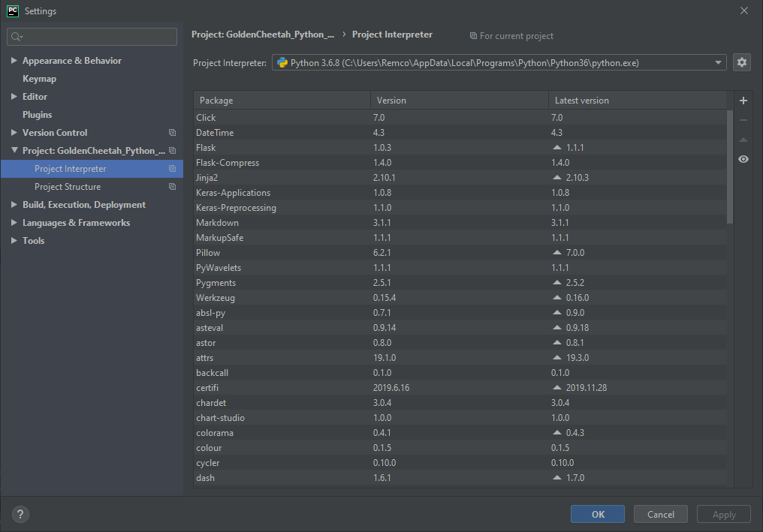Click upgrade arrow beside colorama 0.4.3

point(557,433)
